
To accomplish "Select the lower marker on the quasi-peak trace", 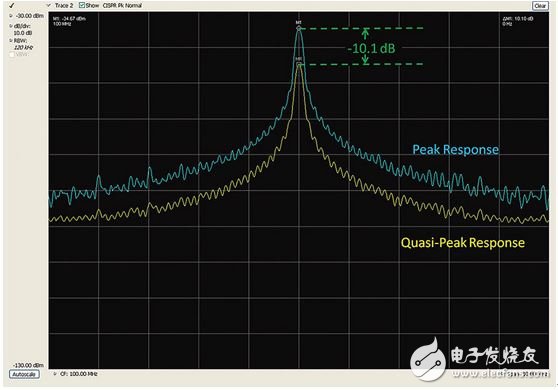I will [x=299, y=64].
